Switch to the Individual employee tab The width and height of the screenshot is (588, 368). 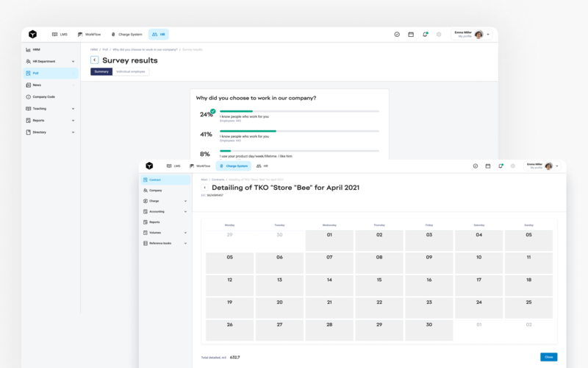point(131,71)
